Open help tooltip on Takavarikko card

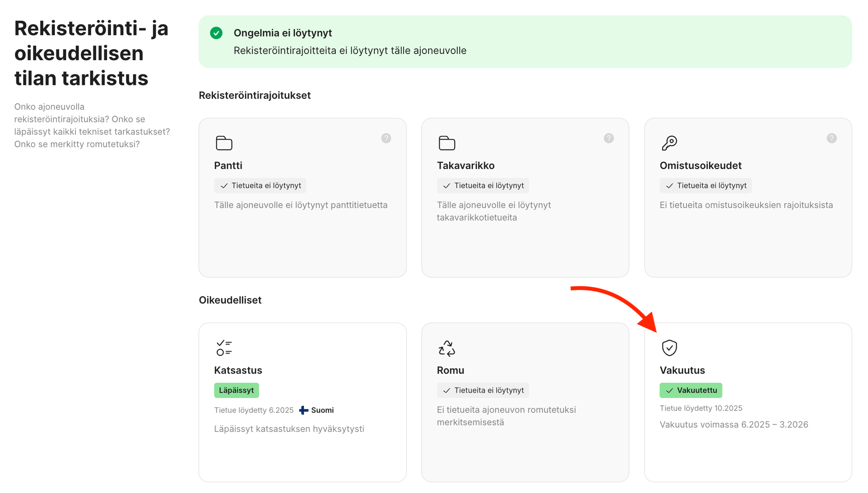[x=609, y=138]
